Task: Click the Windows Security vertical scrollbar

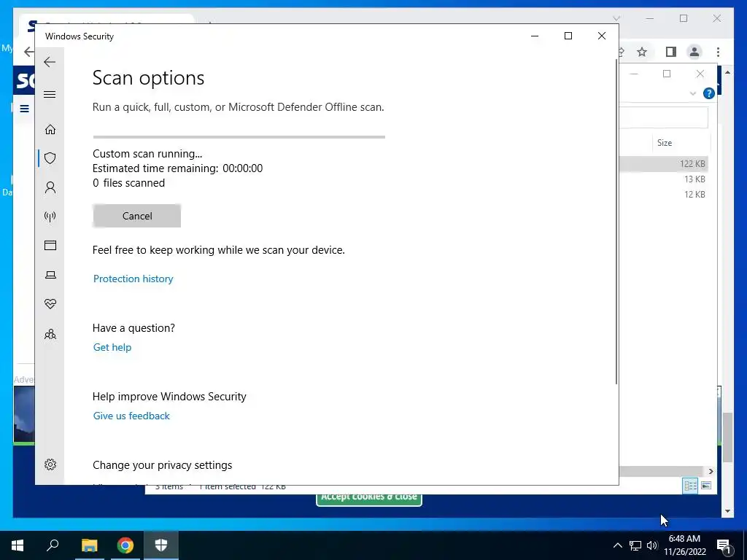Action: click(616, 222)
